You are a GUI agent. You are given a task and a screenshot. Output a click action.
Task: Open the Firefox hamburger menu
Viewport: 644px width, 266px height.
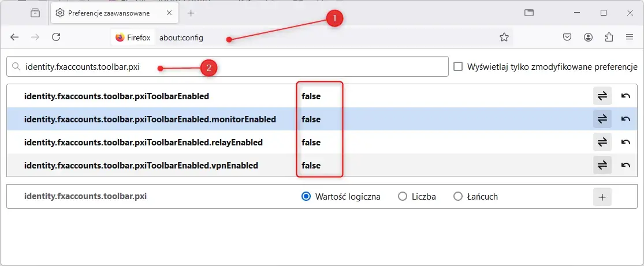coord(629,38)
